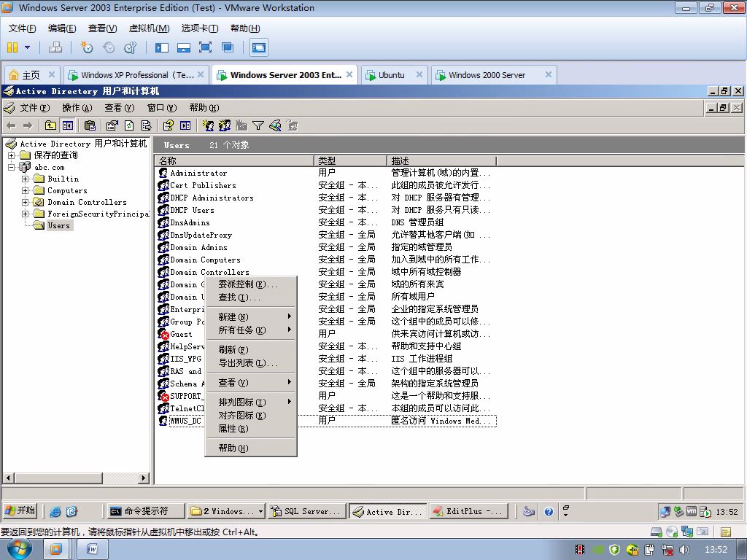The width and height of the screenshot is (747, 560).
Task: Open the 主页 home tab
Action: coord(32,75)
